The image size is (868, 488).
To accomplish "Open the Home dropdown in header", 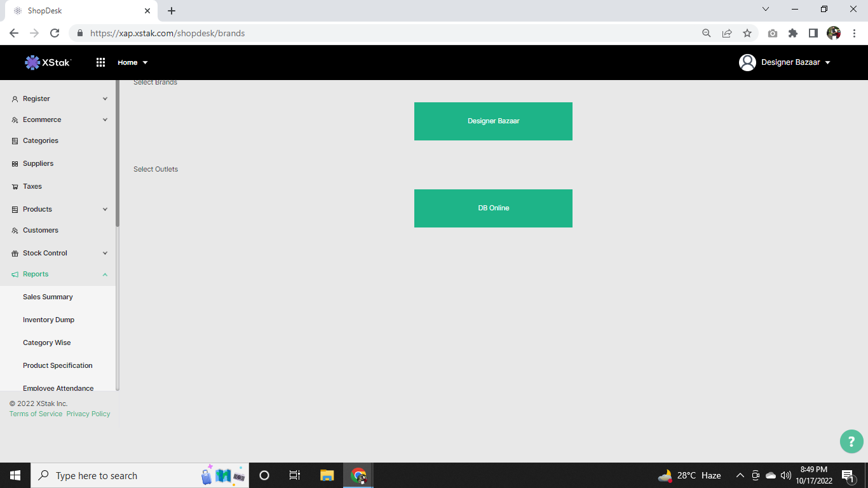I will 132,62.
